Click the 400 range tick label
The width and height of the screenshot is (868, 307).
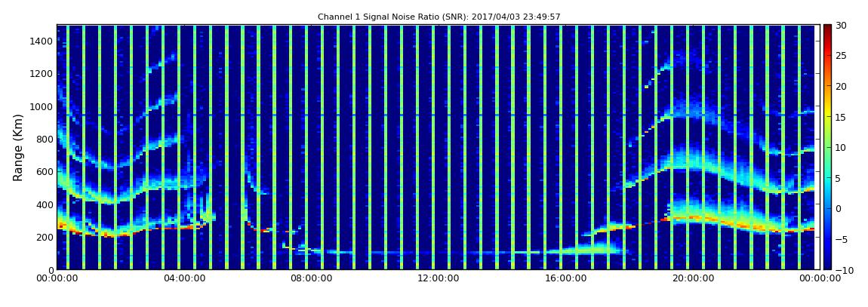coord(45,204)
